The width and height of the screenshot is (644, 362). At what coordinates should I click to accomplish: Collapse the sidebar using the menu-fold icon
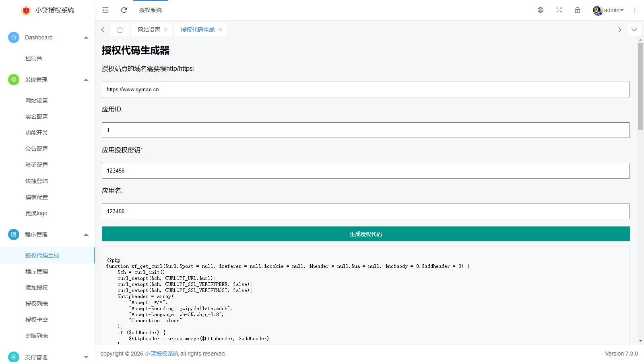pyautogui.click(x=105, y=10)
